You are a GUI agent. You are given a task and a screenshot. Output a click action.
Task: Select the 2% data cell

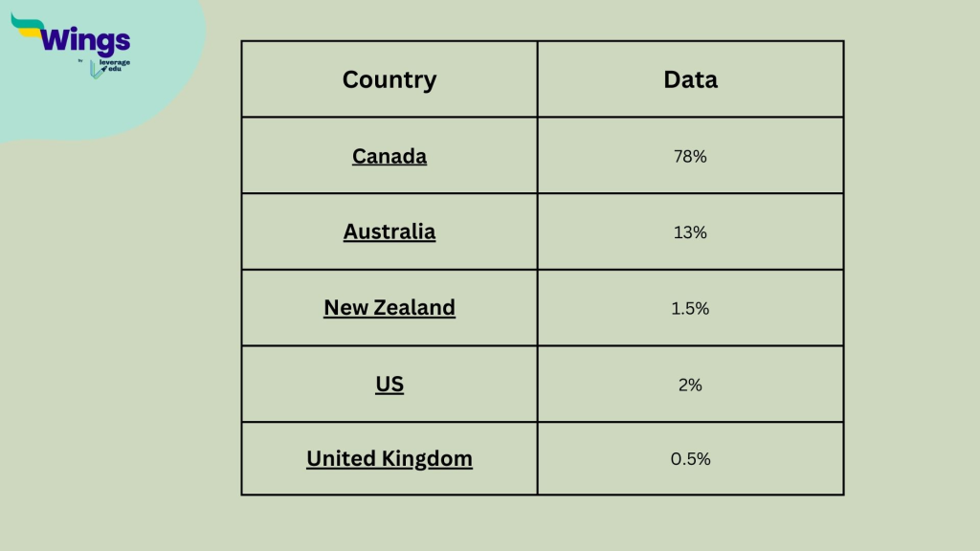point(690,385)
